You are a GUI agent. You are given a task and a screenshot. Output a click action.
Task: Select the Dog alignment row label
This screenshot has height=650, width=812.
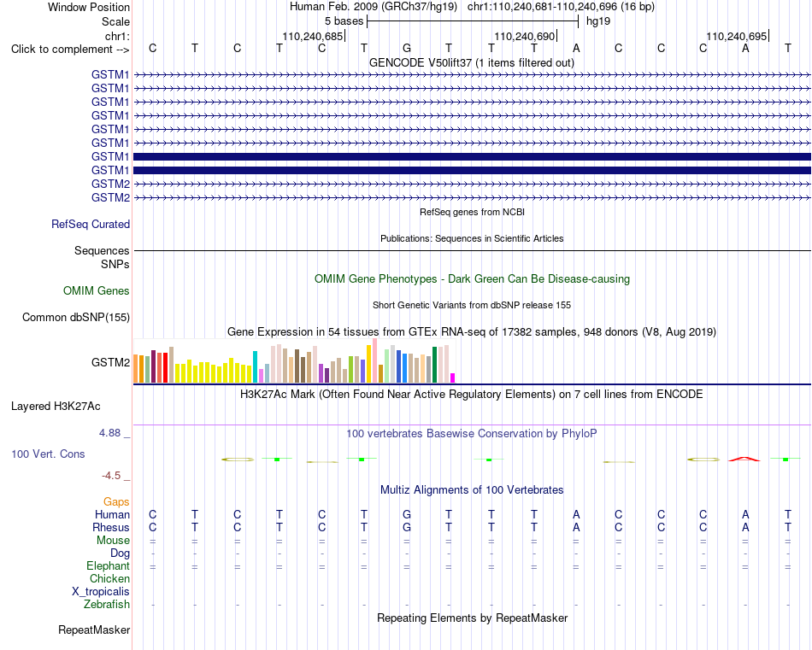(120, 553)
